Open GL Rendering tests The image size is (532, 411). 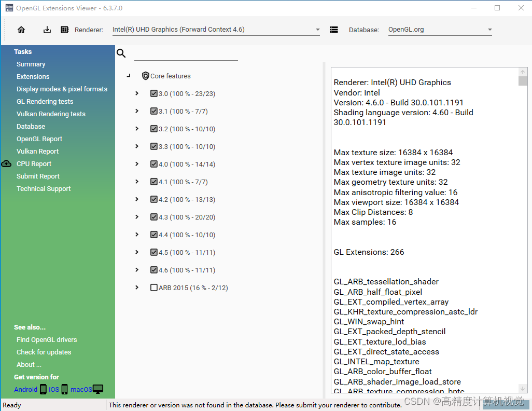pyautogui.click(x=45, y=102)
